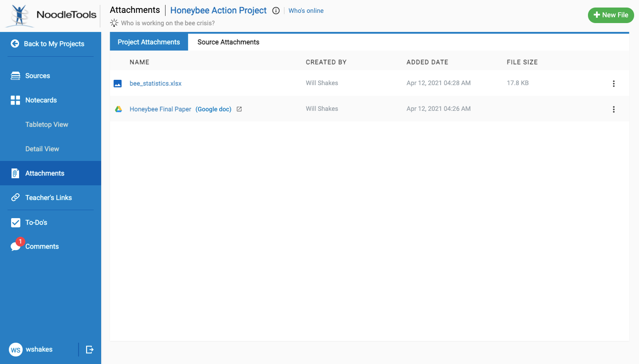Click the external link icon next to Google doc
Image resolution: width=639 pixels, height=364 pixels.
click(239, 109)
